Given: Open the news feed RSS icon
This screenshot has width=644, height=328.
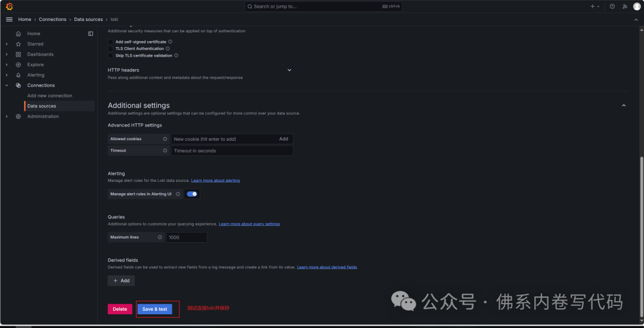Looking at the screenshot, I should [x=625, y=7].
